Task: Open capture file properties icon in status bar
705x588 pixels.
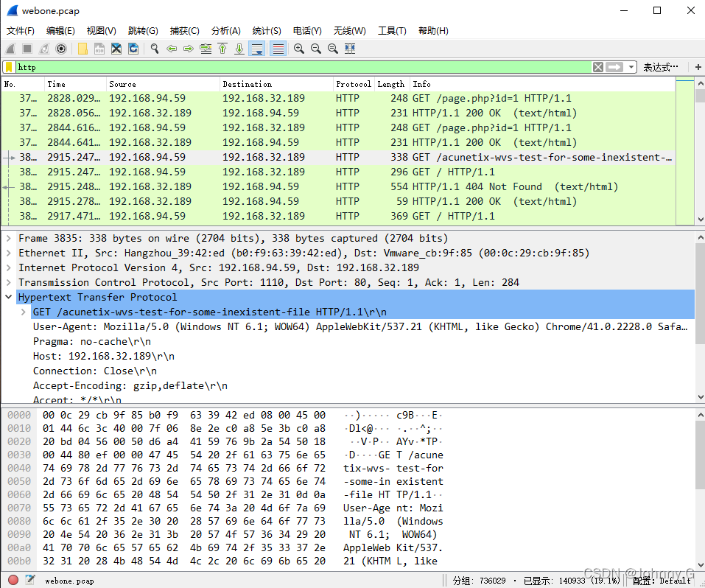Action: 30,581
